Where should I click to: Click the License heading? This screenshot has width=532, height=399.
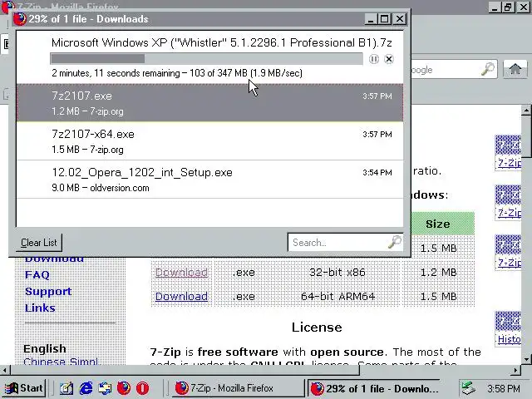pos(317,328)
